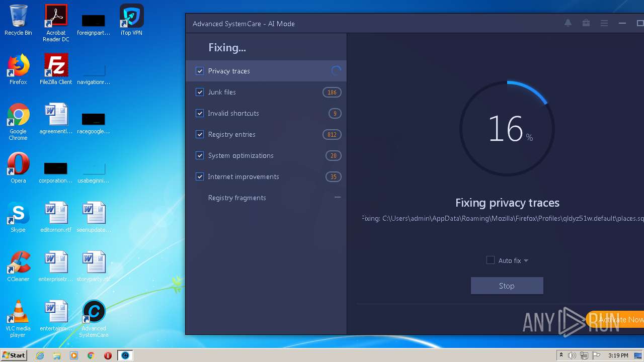The width and height of the screenshot is (644, 362).
Task: Click Opera icon in the taskbar
Action: pyautogui.click(x=108, y=355)
